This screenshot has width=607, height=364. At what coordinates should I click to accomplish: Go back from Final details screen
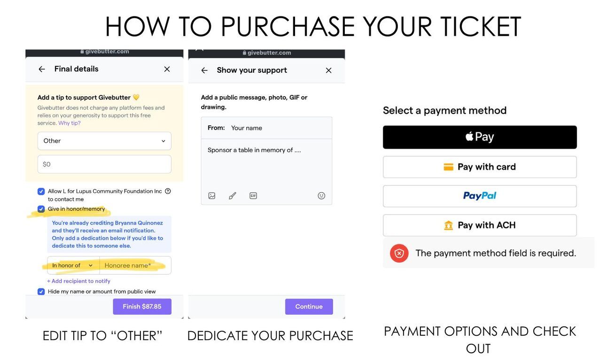point(42,69)
